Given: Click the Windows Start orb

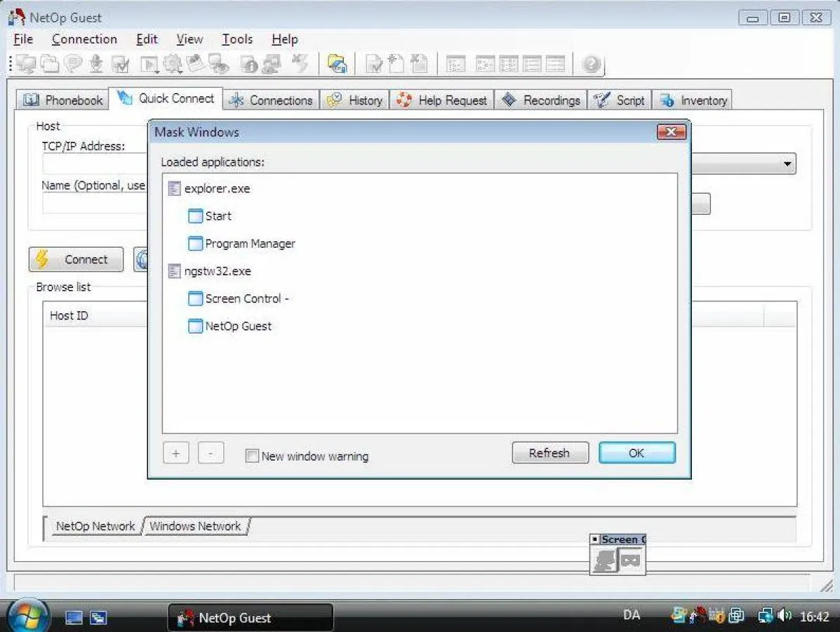Looking at the screenshot, I should click(28, 617).
